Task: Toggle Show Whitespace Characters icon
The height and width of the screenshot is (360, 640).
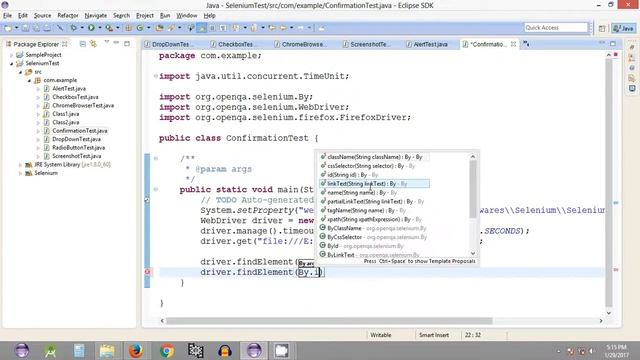Action: 223,28
